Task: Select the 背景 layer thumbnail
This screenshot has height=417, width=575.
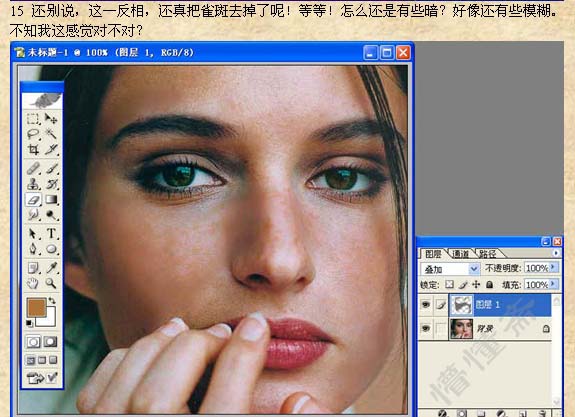Action: coord(462,328)
